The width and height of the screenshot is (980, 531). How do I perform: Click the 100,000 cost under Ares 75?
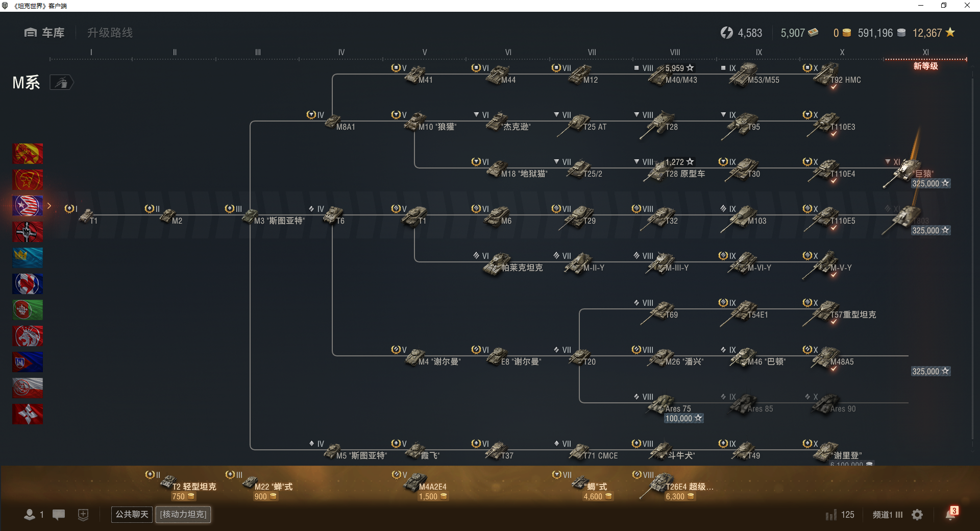click(x=683, y=418)
